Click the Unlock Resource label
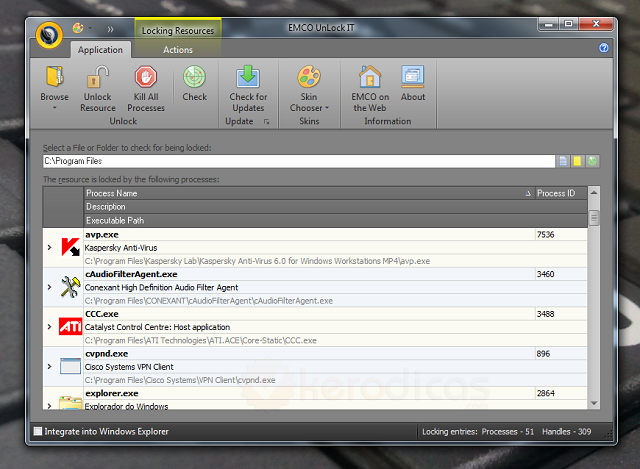Viewport: 640px width, 469px height. 98,102
